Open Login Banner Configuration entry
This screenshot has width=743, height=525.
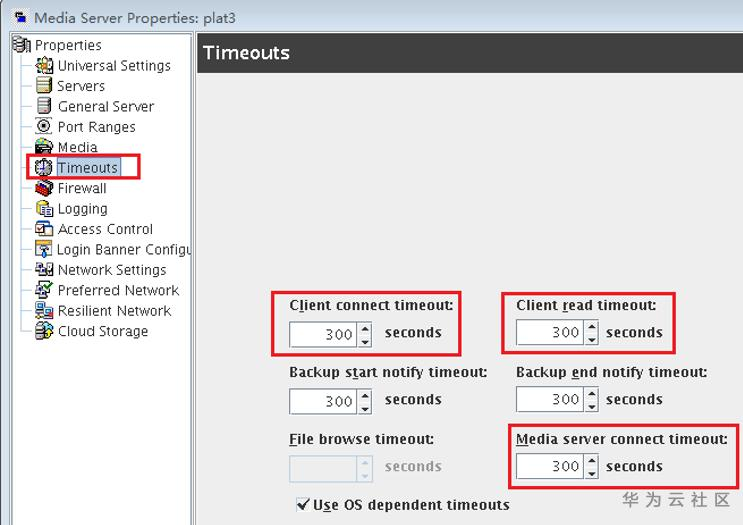[x=124, y=250]
